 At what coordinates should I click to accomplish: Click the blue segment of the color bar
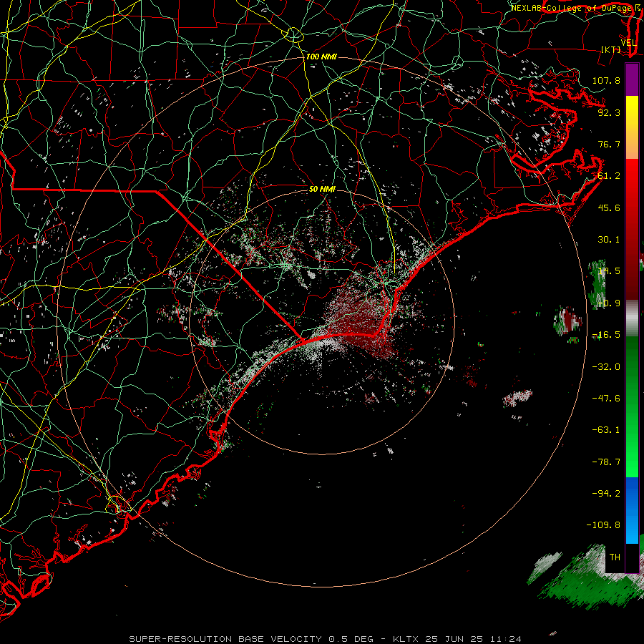point(632,510)
